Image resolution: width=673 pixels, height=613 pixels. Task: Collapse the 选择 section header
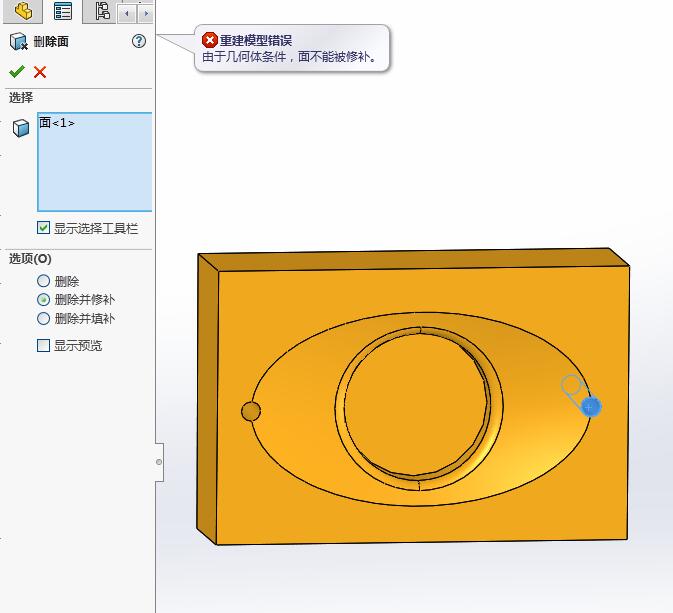pyautogui.click(x=21, y=97)
